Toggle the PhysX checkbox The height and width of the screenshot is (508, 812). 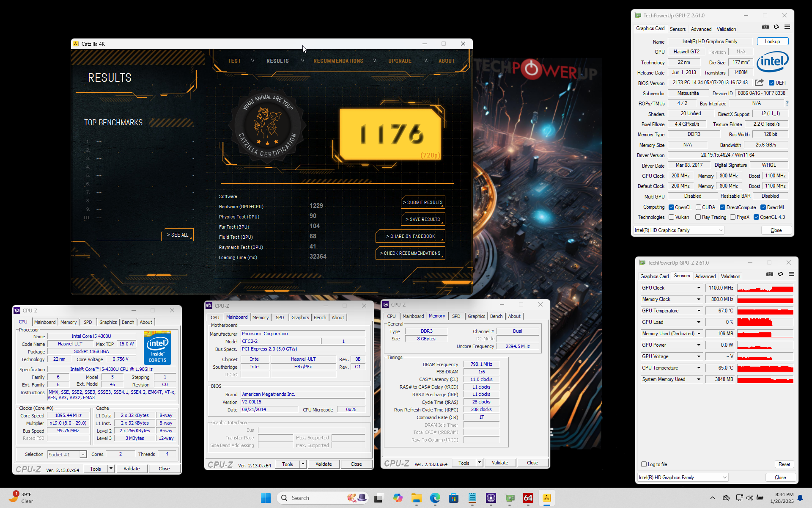732,217
